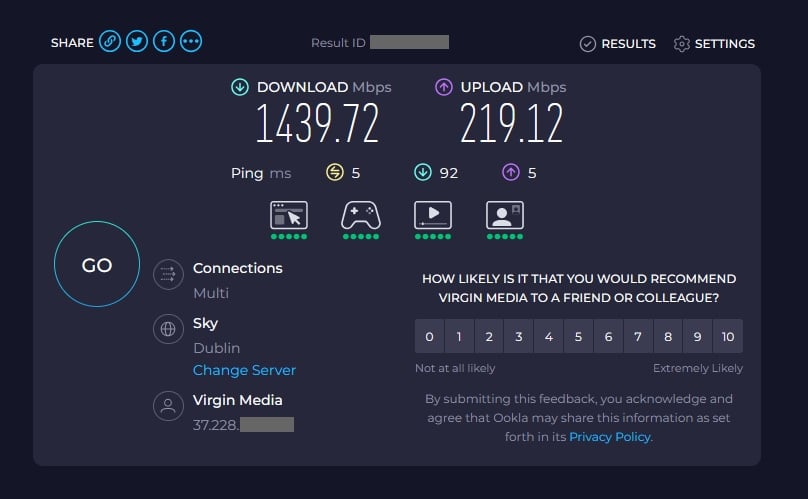
Task: Open more share options icon
Action: [190, 42]
